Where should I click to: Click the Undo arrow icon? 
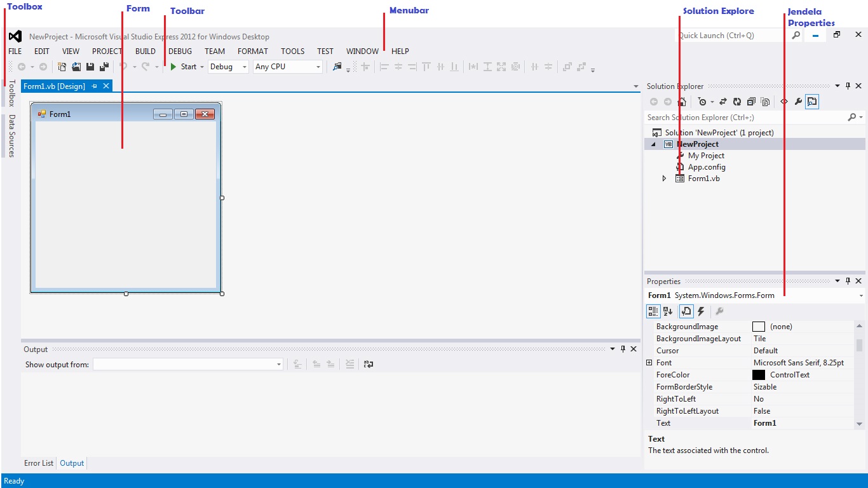click(123, 66)
